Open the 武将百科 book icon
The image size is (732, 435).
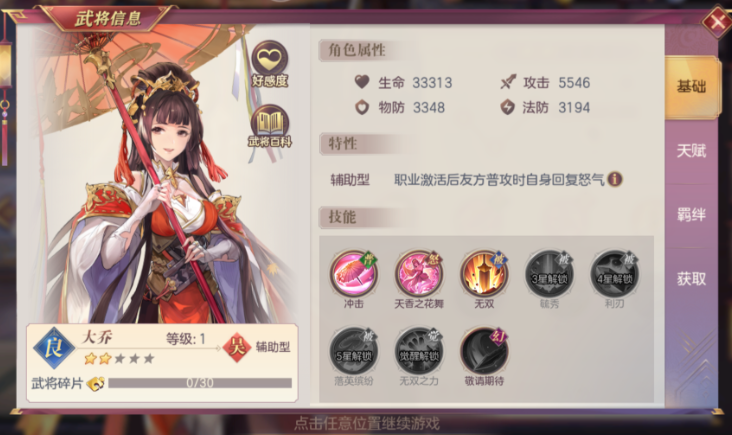pyautogui.click(x=270, y=126)
